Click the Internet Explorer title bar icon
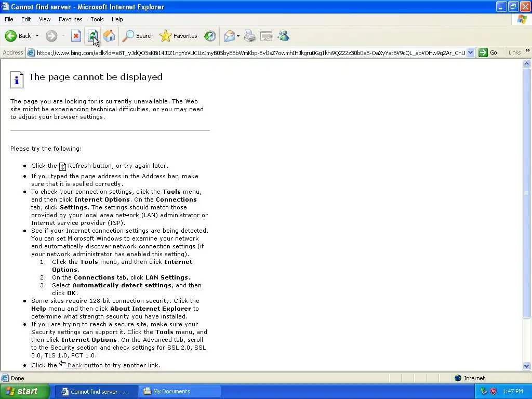The width and height of the screenshot is (532, 399). [x=5, y=6]
